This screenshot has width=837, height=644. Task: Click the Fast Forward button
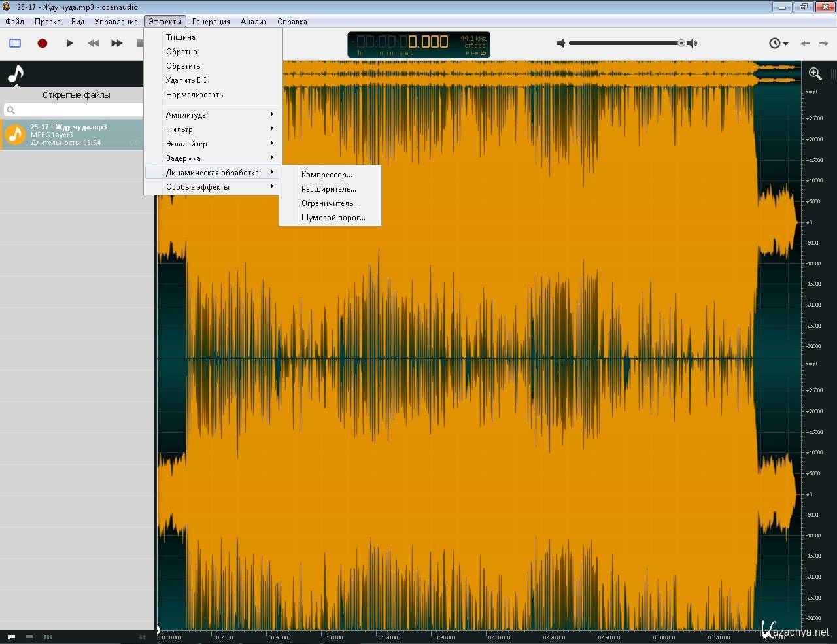click(117, 43)
